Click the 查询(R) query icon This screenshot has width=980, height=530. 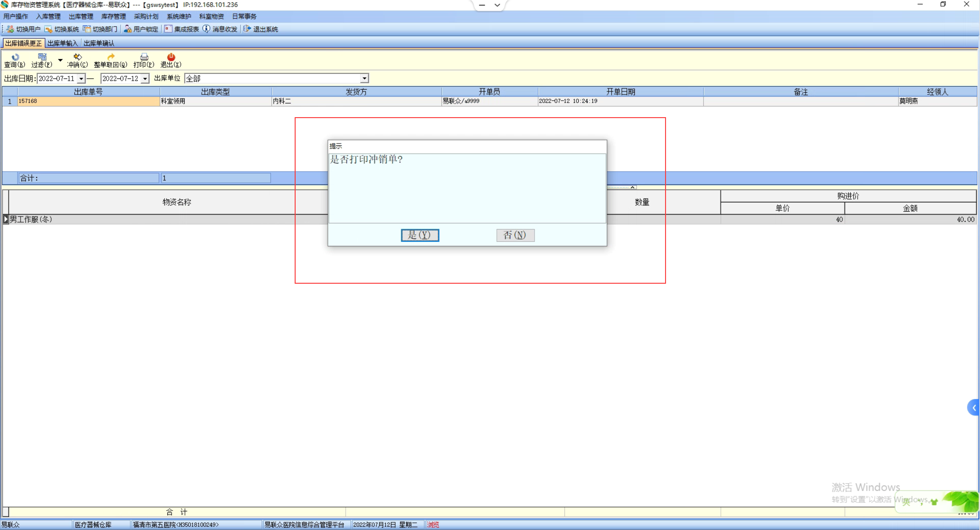(x=15, y=57)
